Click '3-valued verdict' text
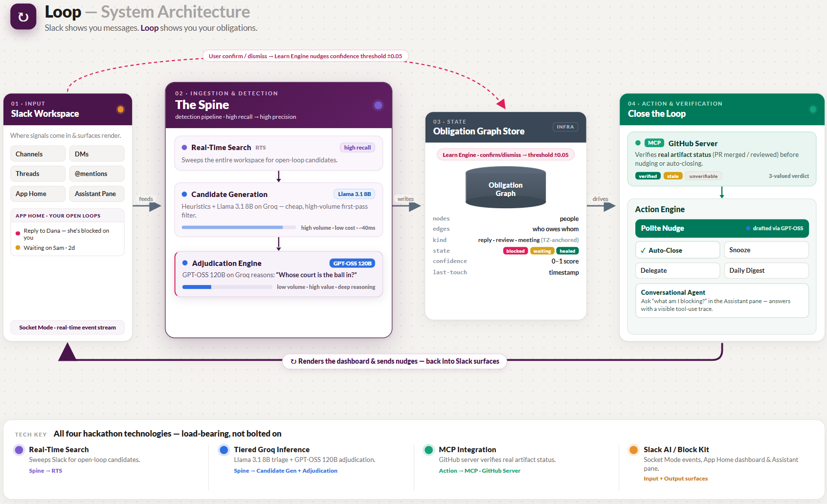Image resolution: width=827 pixels, height=504 pixels. point(789,176)
